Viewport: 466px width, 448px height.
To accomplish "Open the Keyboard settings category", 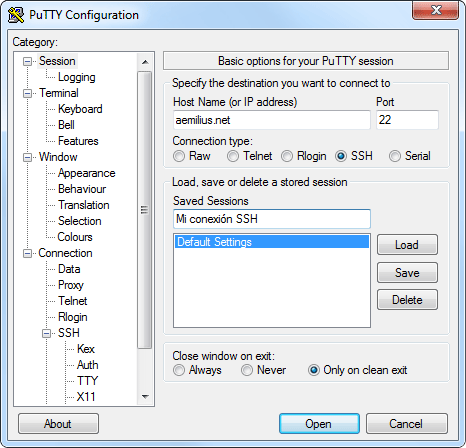I will coord(80,109).
